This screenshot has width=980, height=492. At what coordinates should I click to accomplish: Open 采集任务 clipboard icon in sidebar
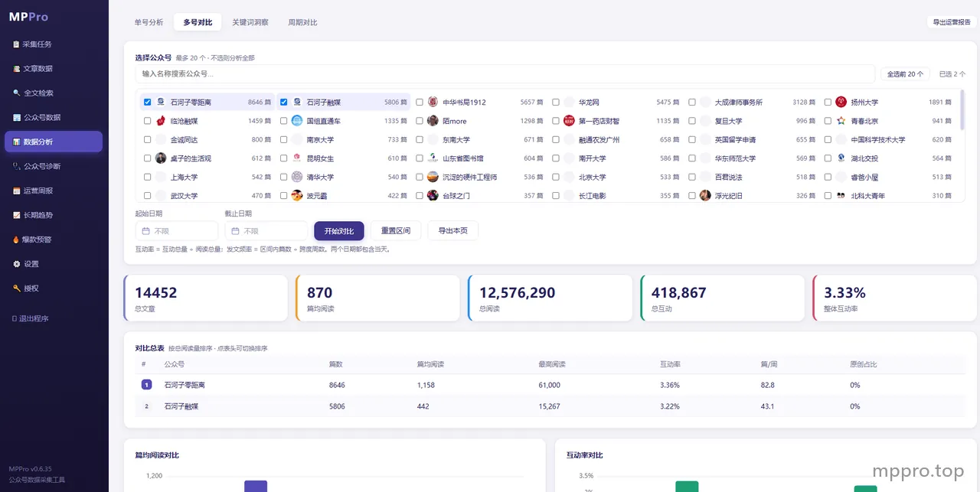[x=16, y=44]
